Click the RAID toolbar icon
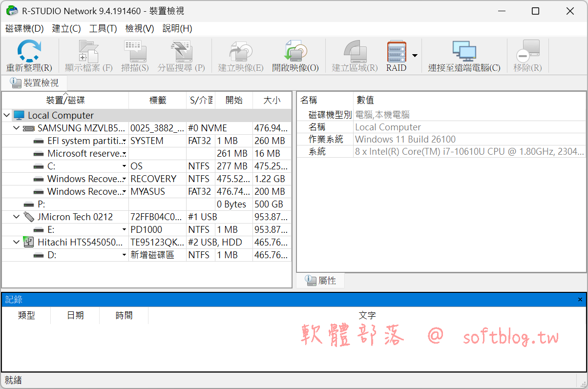 (396, 51)
